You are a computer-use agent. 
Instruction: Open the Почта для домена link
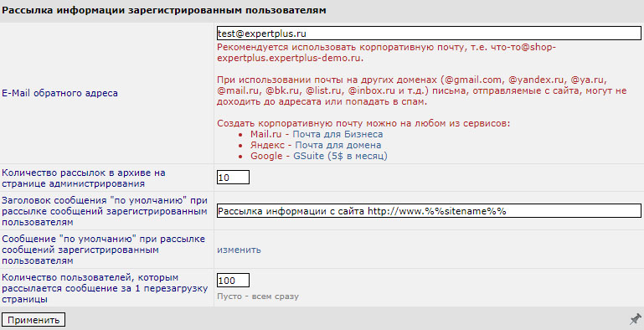pos(338,145)
